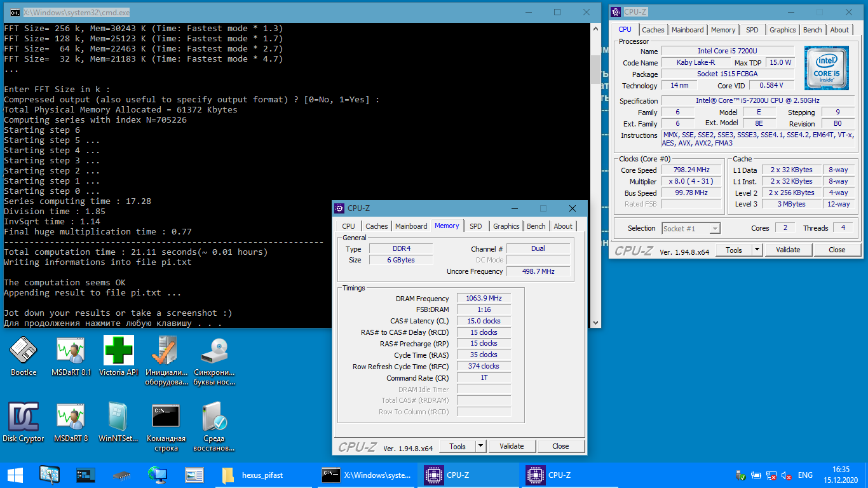
Task: Select SPD tab in the CPU-Z Memory window
Action: (x=476, y=226)
